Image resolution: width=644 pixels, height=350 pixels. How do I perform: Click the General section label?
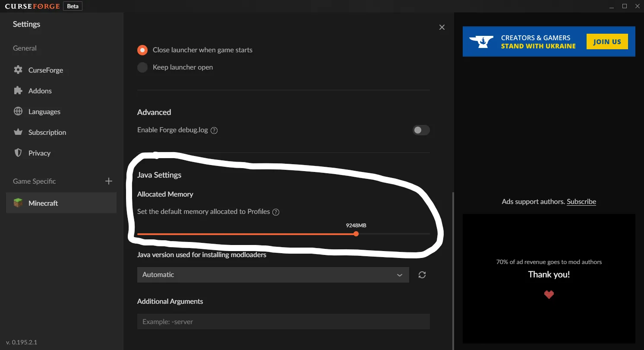click(25, 48)
